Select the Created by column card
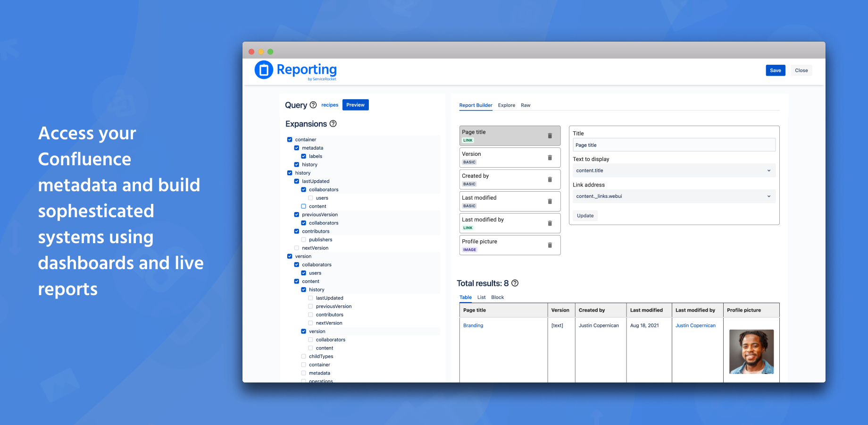This screenshot has height=425, width=868. [x=510, y=179]
